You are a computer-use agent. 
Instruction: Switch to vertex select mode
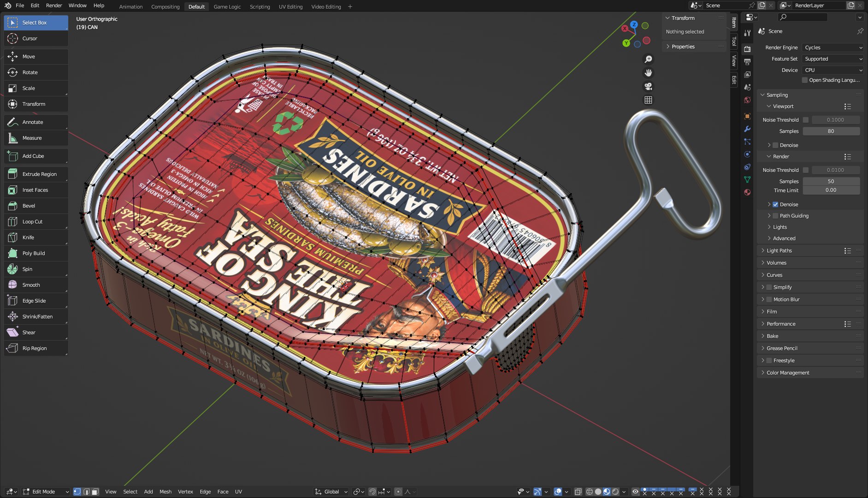77,492
